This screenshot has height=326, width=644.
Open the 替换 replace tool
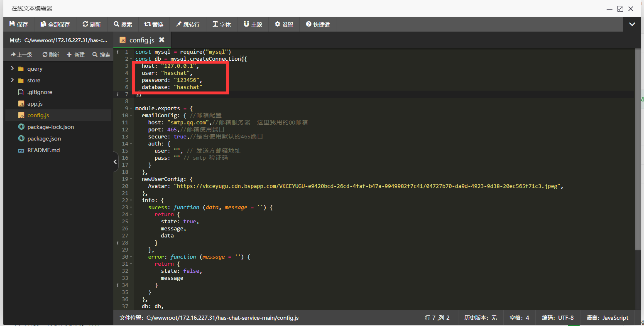click(x=154, y=25)
